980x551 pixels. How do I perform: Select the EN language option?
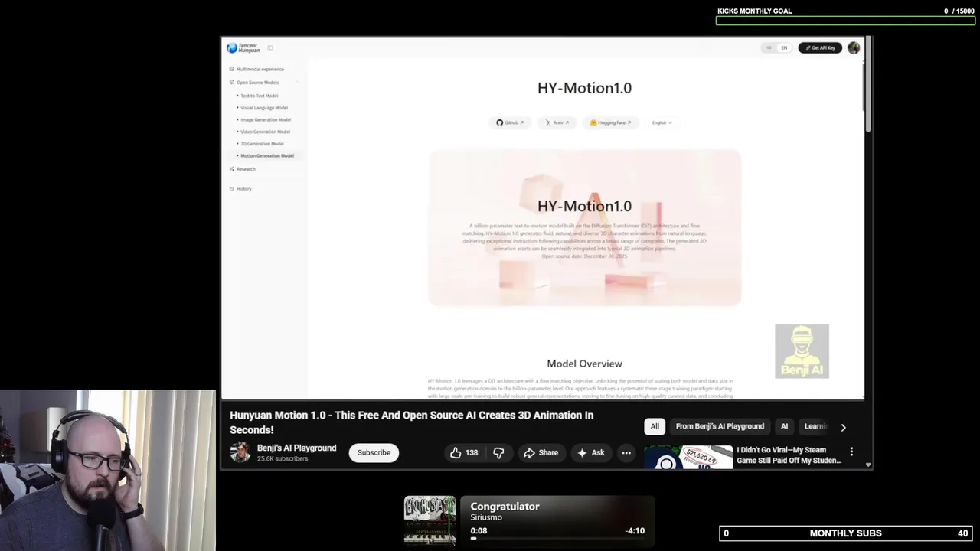(x=784, y=47)
